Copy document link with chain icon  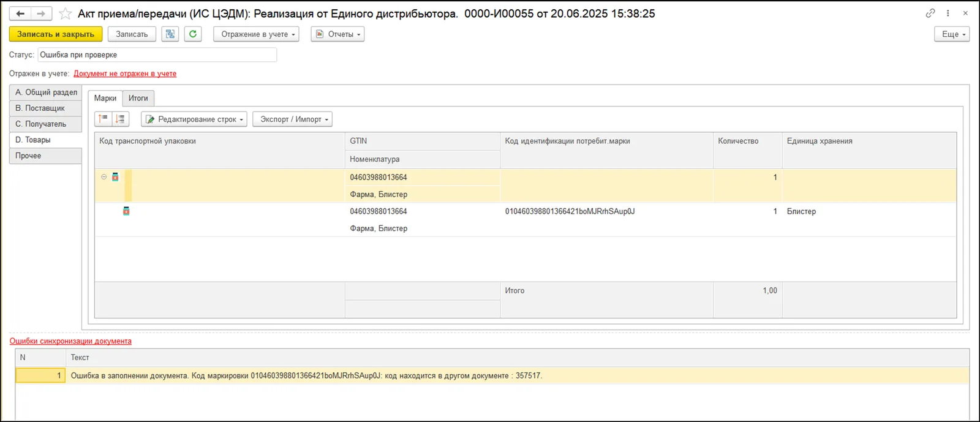tap(930, 13)
